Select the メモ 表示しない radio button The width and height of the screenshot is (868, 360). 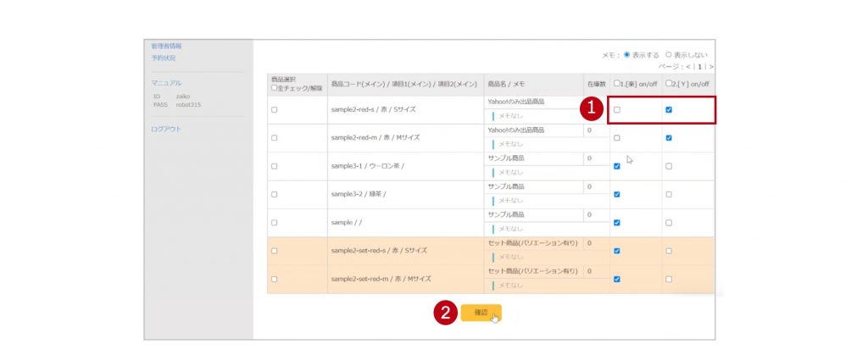click(669, 54)
